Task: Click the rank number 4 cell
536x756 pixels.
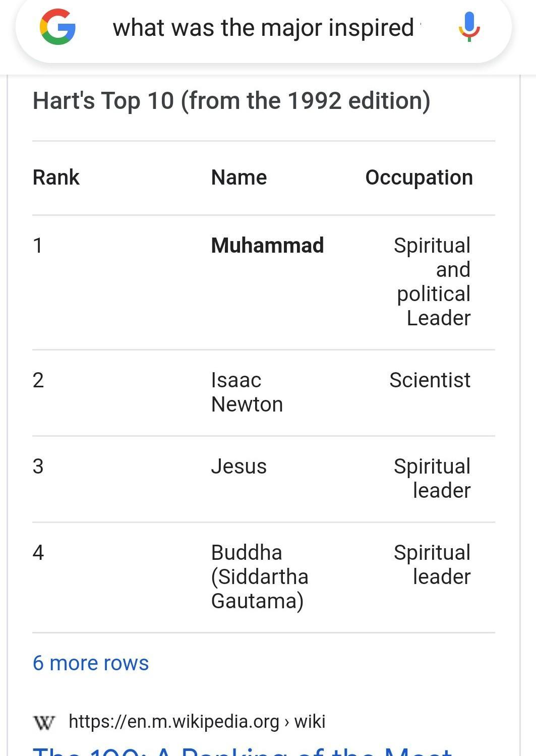Action: (38, 553)
